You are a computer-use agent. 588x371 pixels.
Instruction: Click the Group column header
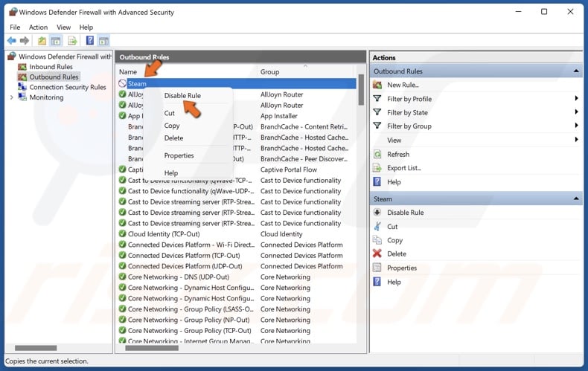pyautogui.click(x=269, y=72)
